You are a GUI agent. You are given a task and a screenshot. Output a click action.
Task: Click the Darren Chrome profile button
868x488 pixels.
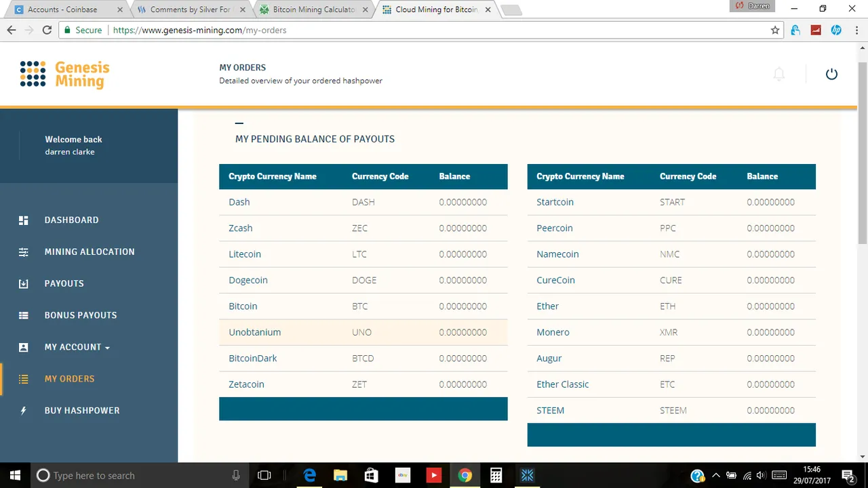[752, 5]
